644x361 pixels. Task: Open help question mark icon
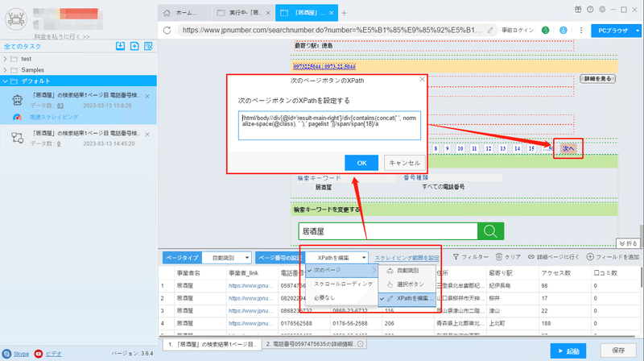(590, 10)
